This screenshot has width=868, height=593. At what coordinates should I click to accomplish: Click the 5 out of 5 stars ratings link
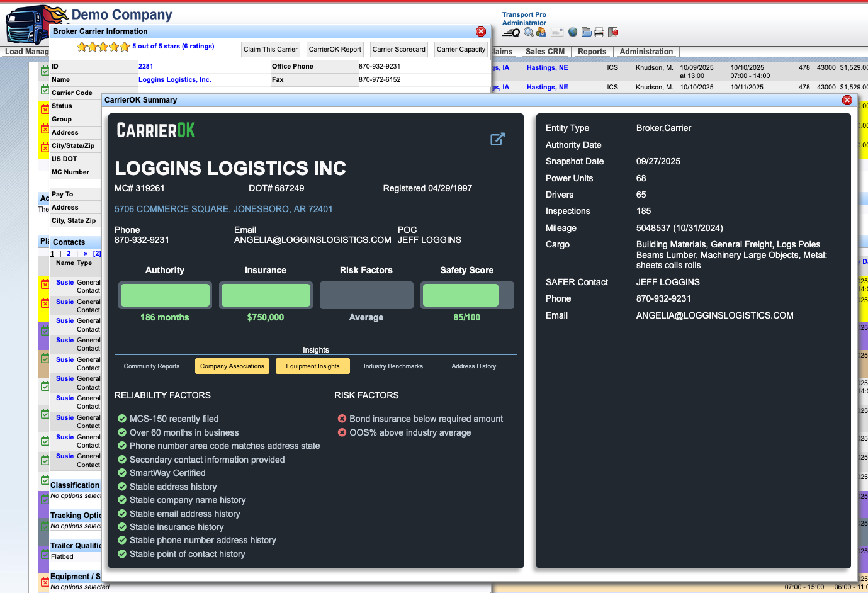[173, 46]
